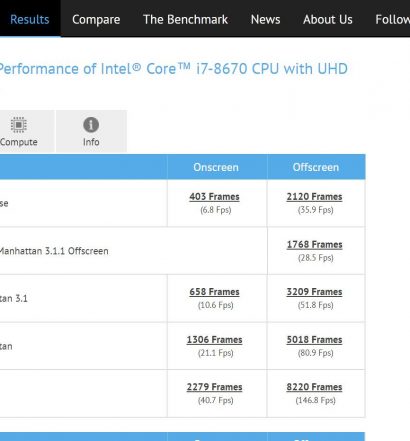The image size is (410, 441).
Task: Click the Onscreen column header
Action: tap(216, 167)
